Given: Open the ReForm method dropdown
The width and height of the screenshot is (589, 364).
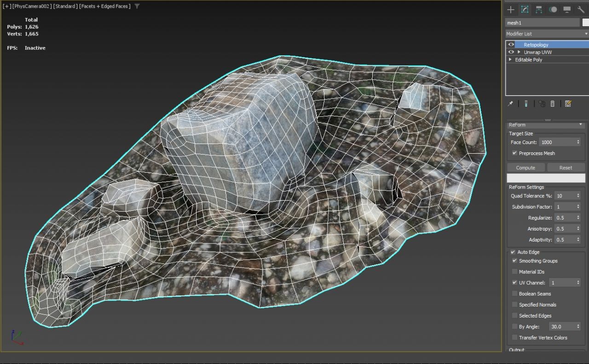Looking at the screenshot, I should point(545,125).
